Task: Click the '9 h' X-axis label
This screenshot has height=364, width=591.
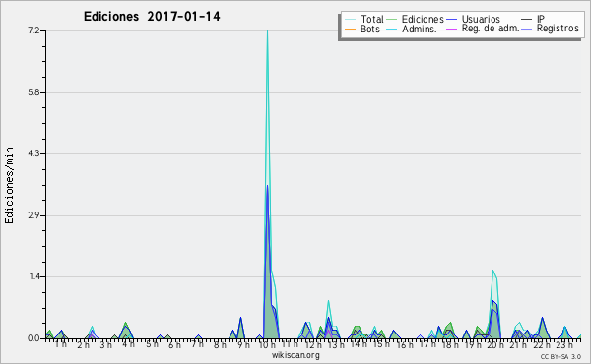Action: click(243, 344)
